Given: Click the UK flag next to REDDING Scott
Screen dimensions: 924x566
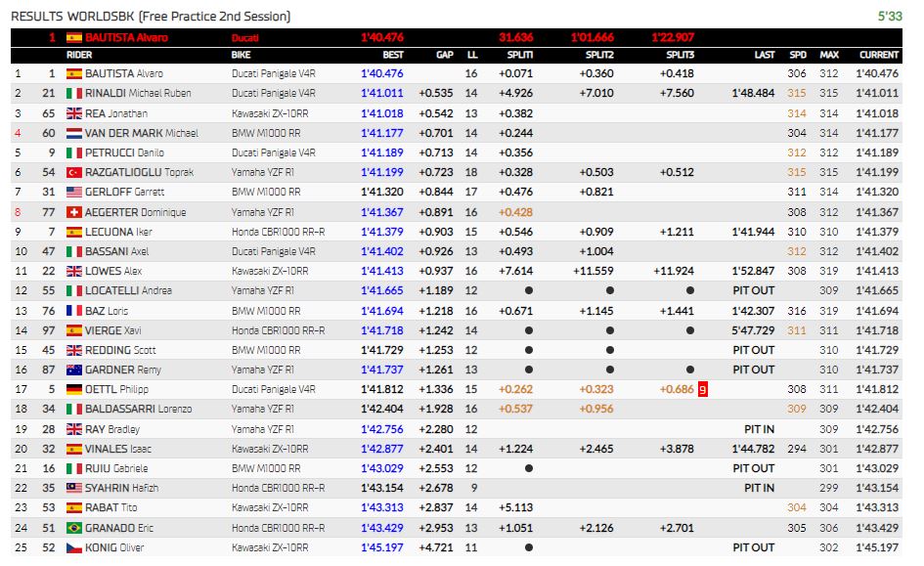Looking at the screenshot, I should pyautogui.click(x=74, y=350).
